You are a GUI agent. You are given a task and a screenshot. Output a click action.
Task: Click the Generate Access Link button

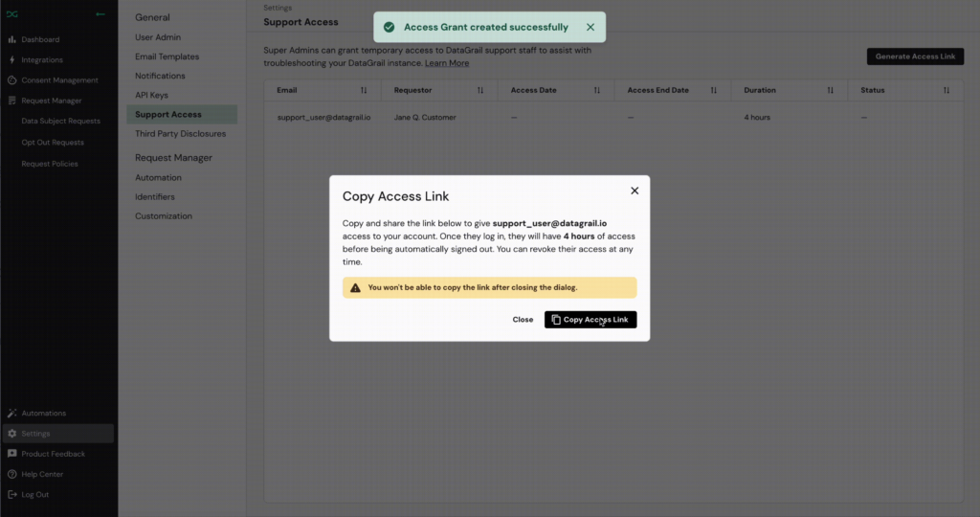915,56
